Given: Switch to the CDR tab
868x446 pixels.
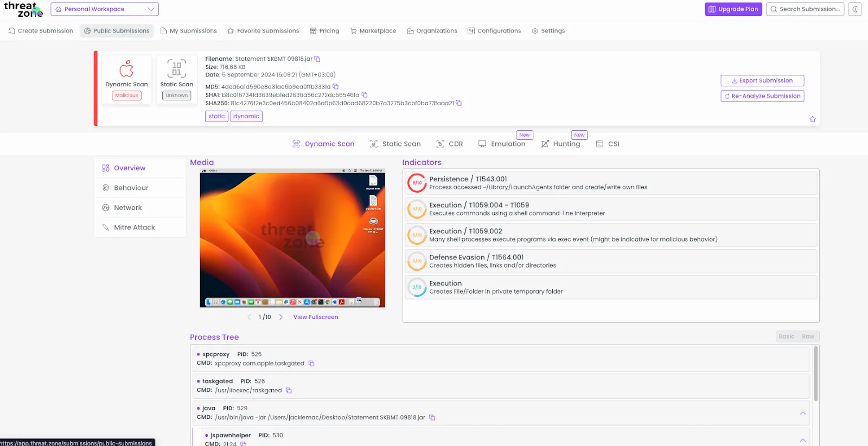Looking at the screenshot, I should coord(450,144).
